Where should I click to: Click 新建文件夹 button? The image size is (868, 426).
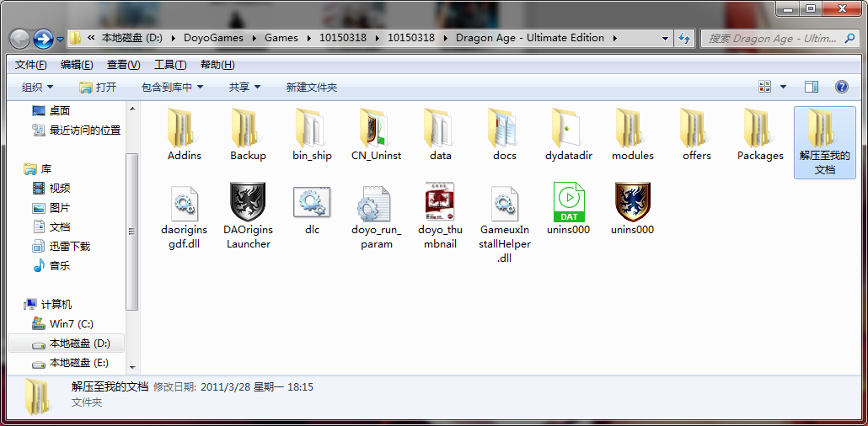click(x=312, y=88)
